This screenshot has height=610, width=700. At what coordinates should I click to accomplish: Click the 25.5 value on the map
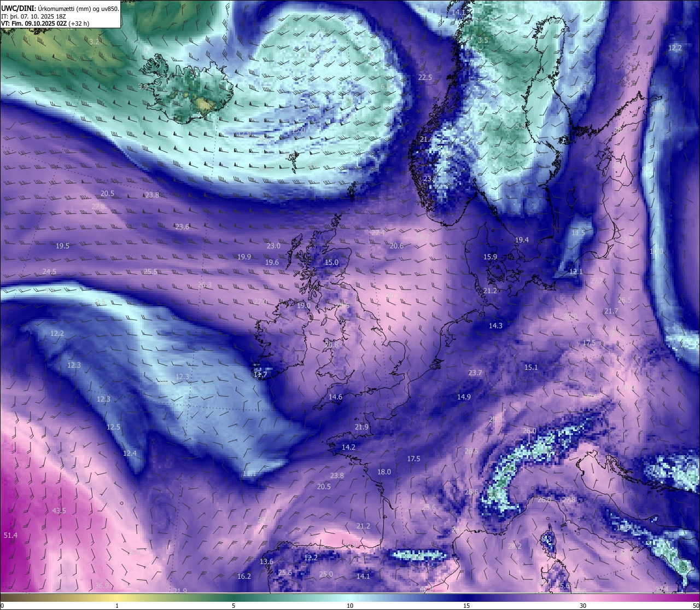[150, 272]
